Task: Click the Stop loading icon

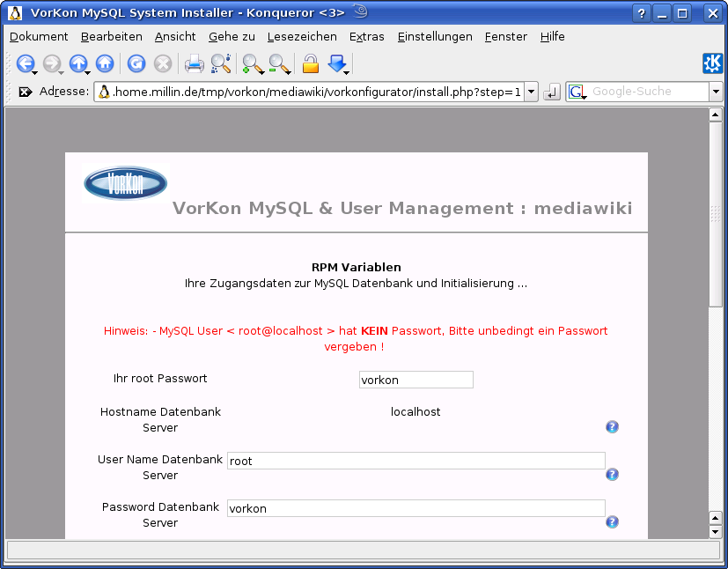Action: (163, 63)
